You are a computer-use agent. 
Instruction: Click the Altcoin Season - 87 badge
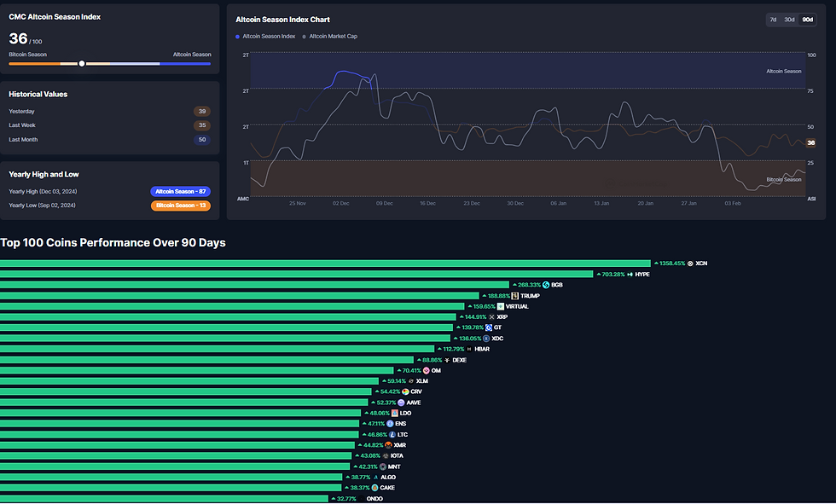coord(180,191)
